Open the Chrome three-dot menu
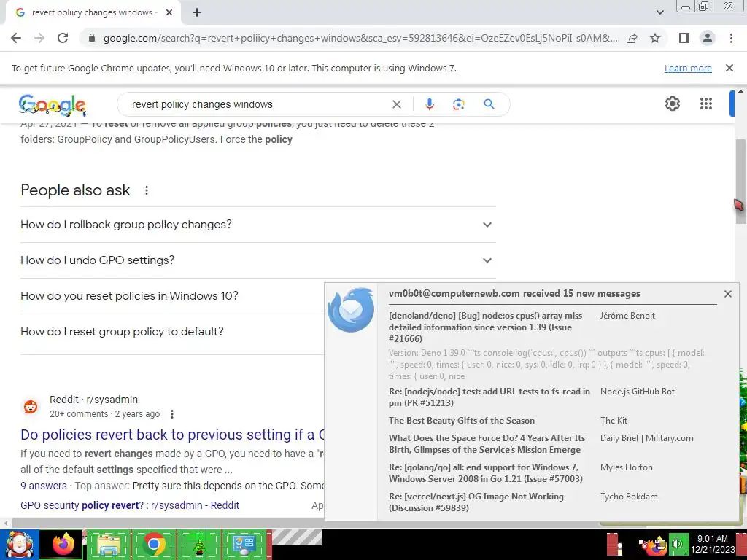Image resolution: width=747 pixels, height=560 pixels. [x=731, y=38]
